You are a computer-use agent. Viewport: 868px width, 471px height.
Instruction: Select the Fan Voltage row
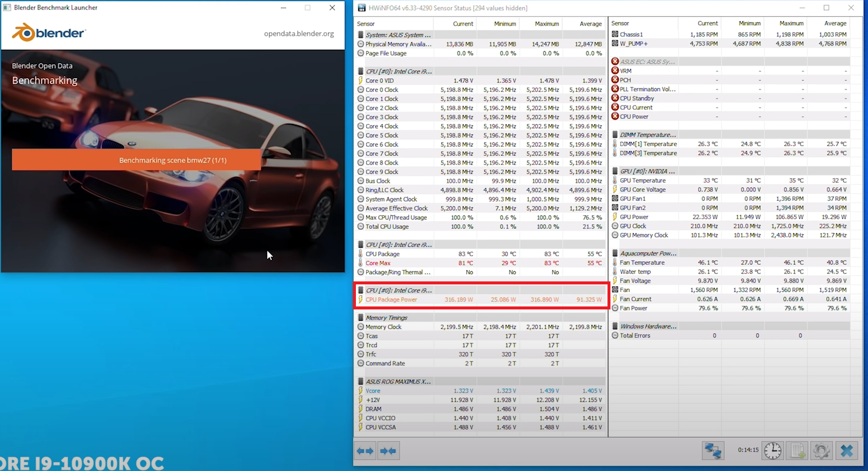pos(730,281)
